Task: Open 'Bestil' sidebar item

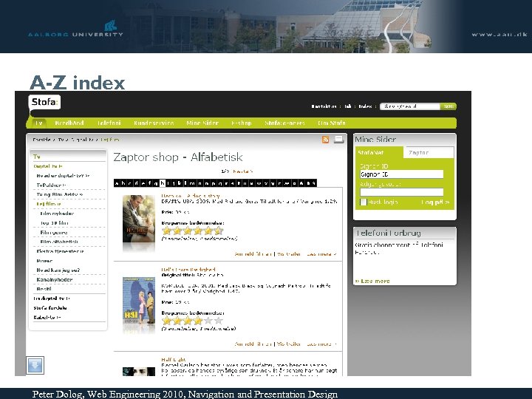Action: click(44, 289)
